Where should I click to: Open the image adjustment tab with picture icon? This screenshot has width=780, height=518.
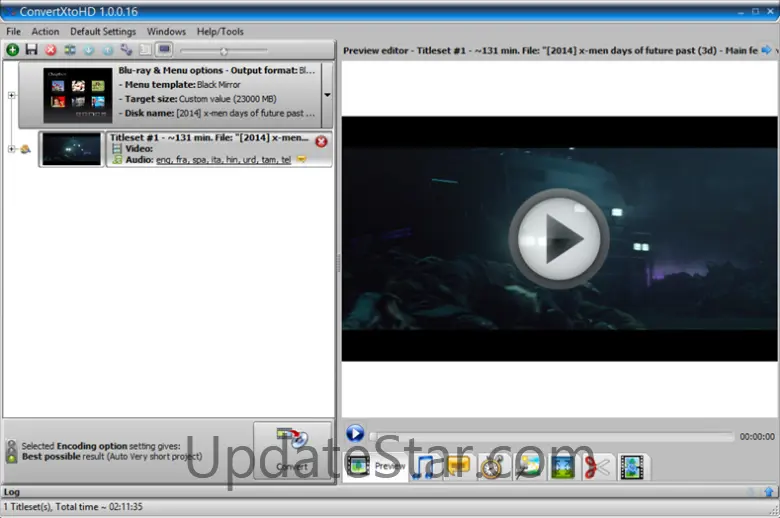tap(528, 467)
